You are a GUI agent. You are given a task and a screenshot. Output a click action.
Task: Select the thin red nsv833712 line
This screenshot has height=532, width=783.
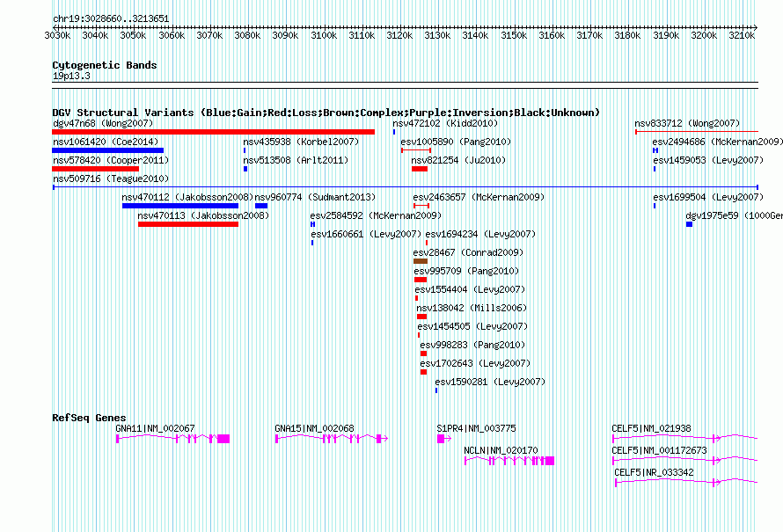[697, 132]
